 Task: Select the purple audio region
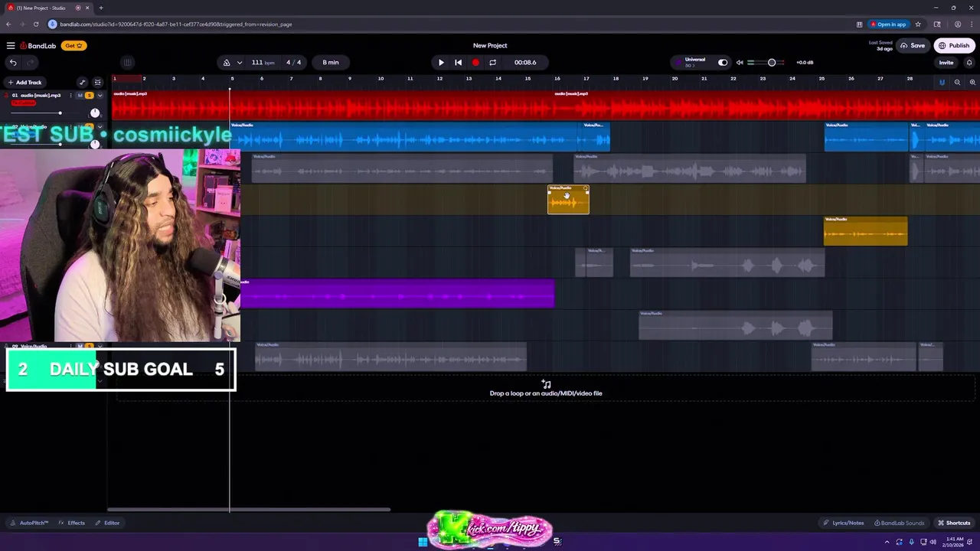click(397, 294)
